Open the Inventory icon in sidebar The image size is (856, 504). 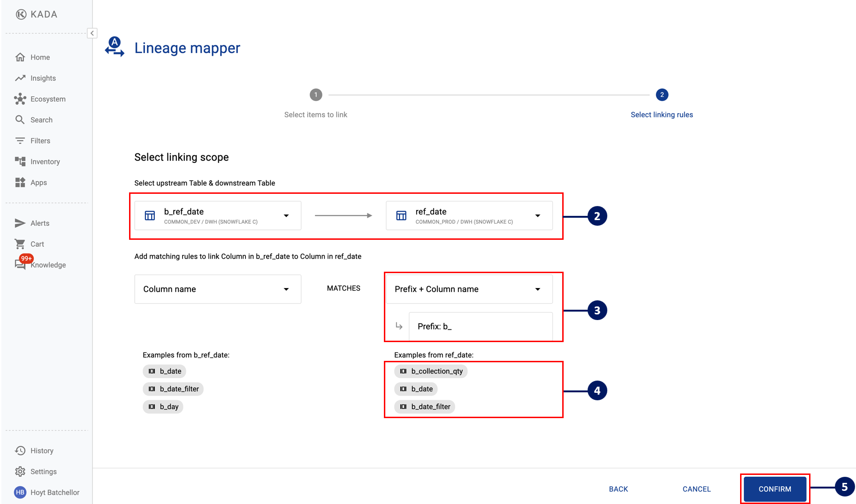point(20,161)
